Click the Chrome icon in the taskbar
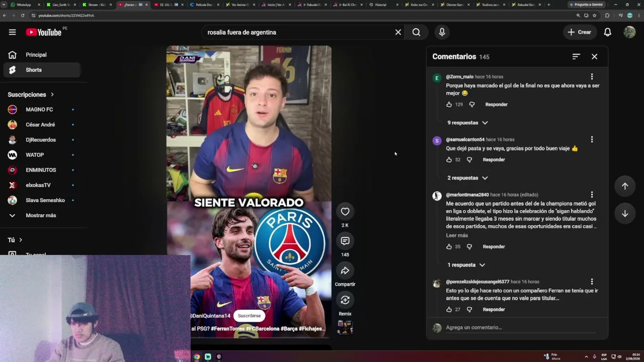Image resolution: width=644 pixels, height=362 pixels. pos(197,356)
